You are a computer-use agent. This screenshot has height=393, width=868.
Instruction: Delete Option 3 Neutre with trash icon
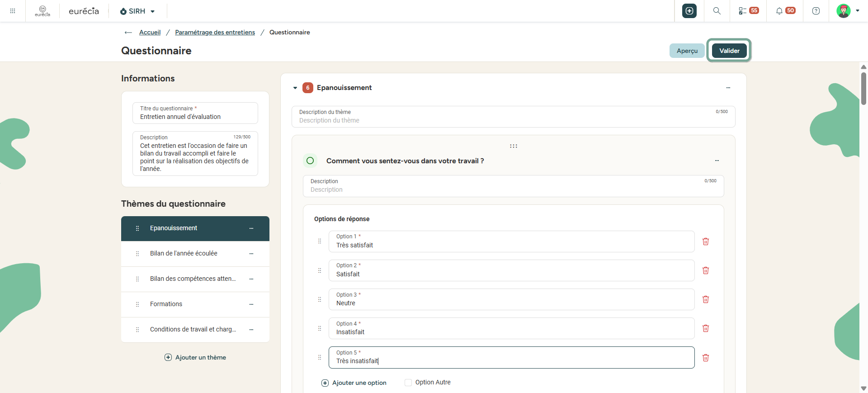coord(706,299)
